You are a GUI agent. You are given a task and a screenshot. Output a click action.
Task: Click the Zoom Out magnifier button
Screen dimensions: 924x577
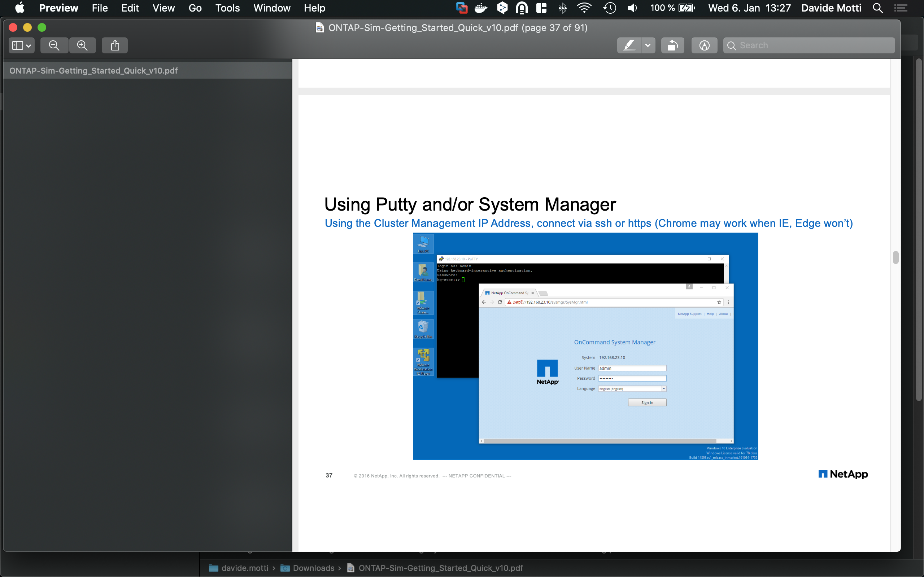click(54, 45)
